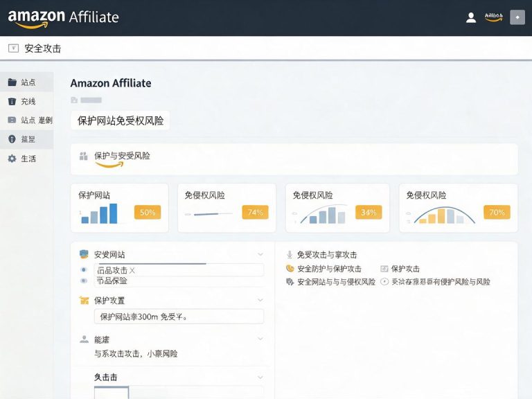Click the 保护网站率300m input field
This screenshot has height=399, width=532.
pyautogui.click(x=179, y=317)
